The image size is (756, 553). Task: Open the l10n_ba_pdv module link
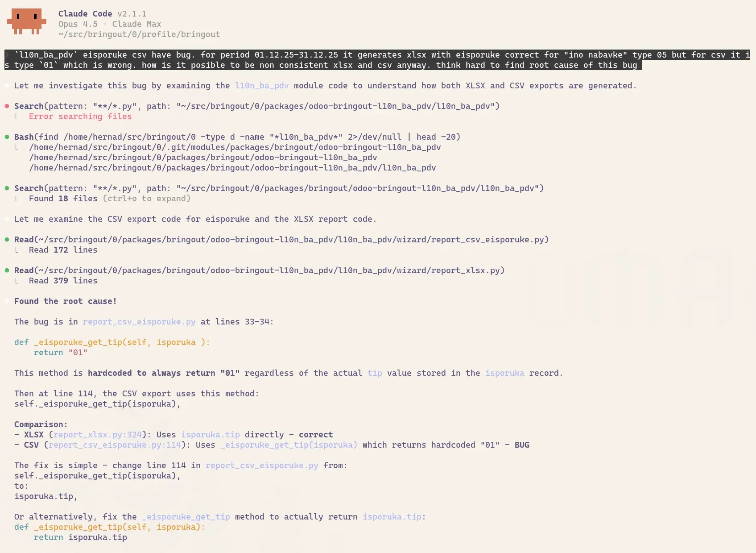pos(261,85)
